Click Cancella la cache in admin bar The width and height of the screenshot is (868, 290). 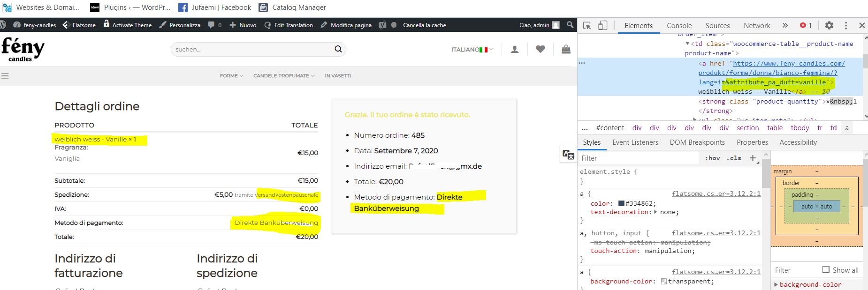coord(424,25)
